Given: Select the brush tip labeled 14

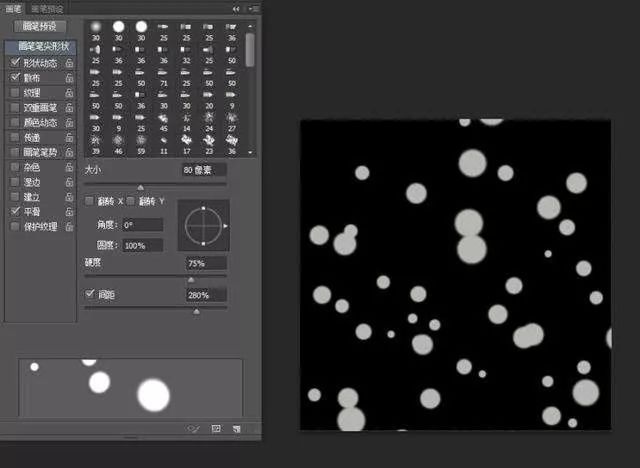Looking at the screenshot, I should 187,122.
